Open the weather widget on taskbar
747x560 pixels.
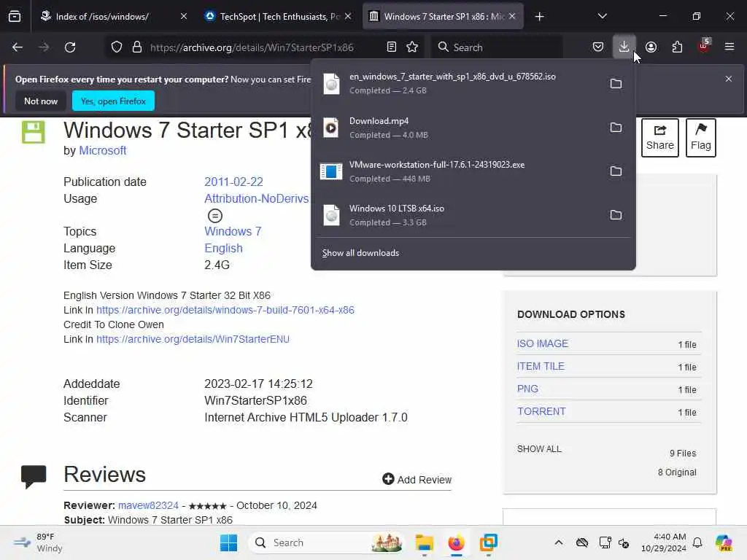pyautogui.click(x=38, y=542)
